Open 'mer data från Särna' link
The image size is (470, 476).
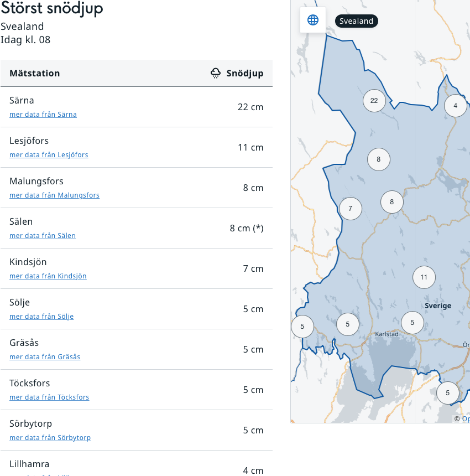43,115
